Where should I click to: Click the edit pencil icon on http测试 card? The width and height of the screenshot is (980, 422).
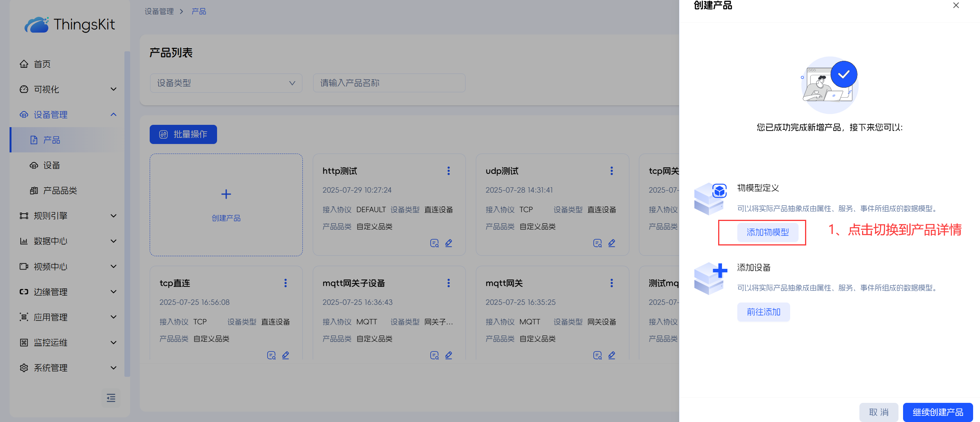pos(449,243)
